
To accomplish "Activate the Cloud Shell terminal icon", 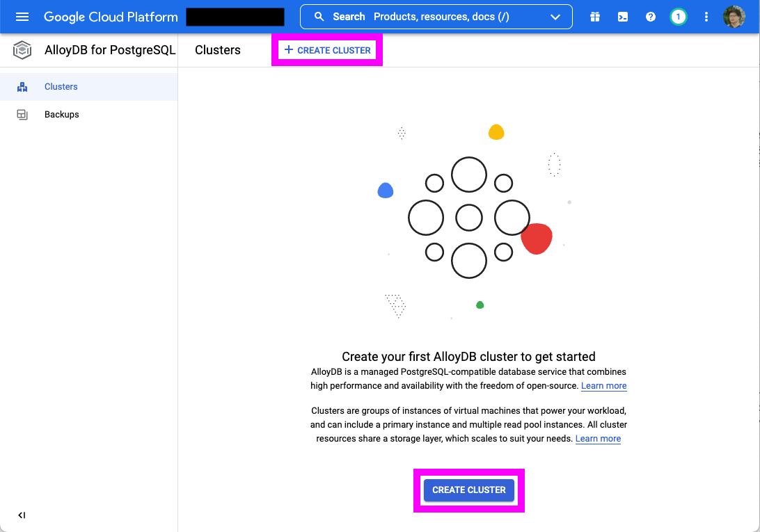I will click(x=623, y=16).
